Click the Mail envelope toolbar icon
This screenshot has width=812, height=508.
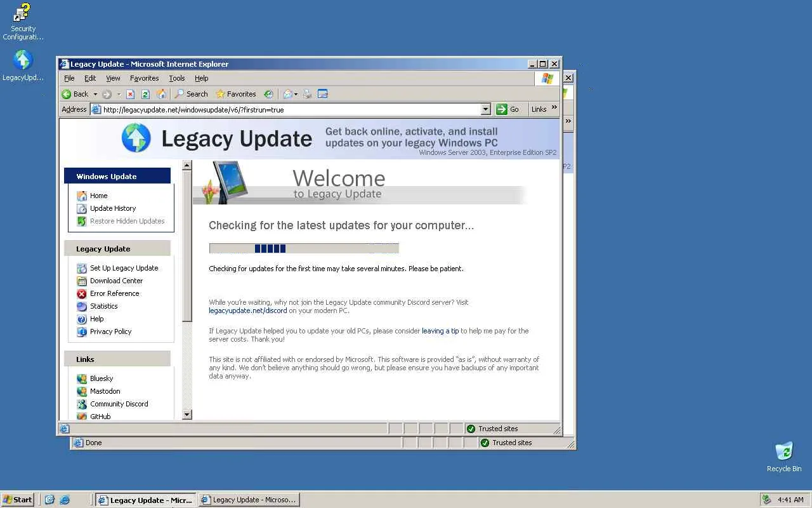pos(287,94)
